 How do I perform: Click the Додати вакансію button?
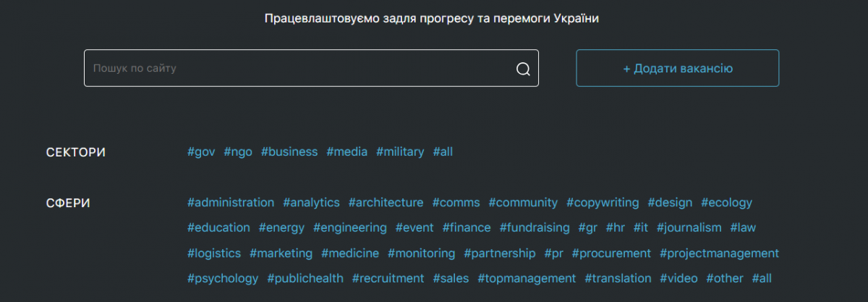pyautogui.click(x=677, y=68)
